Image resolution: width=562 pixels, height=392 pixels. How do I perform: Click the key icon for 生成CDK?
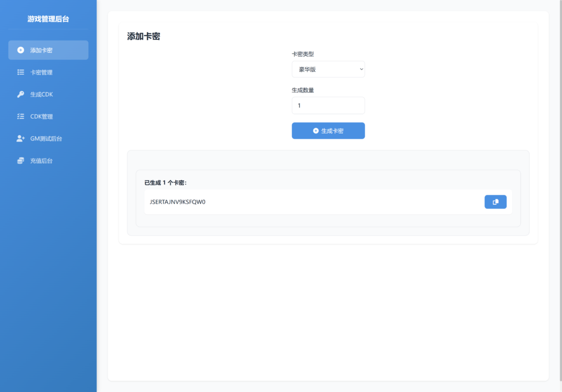click(21, 94)
